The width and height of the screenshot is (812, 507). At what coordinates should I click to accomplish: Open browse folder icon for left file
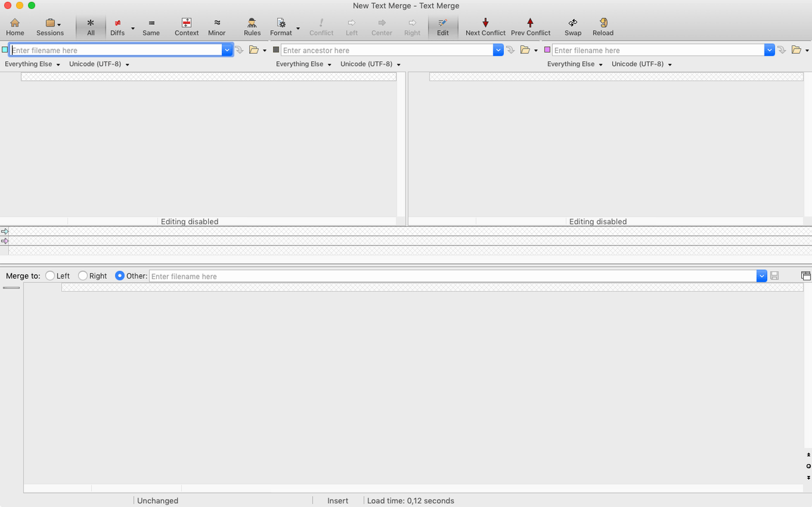point(254,50)
